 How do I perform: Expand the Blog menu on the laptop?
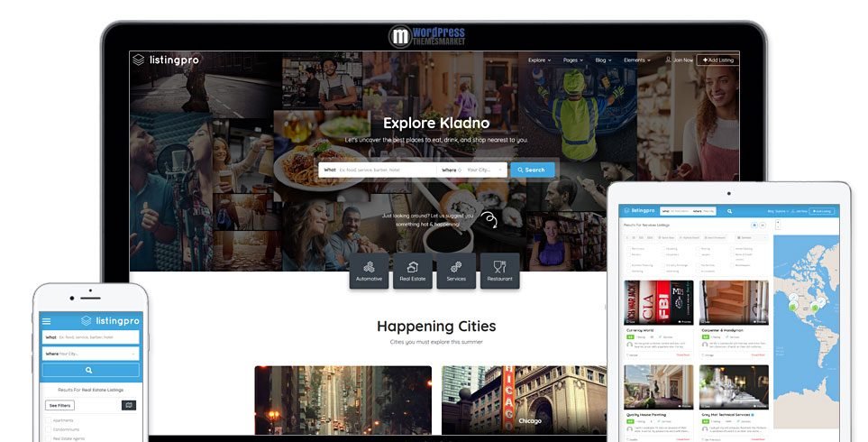pos(603,60)
